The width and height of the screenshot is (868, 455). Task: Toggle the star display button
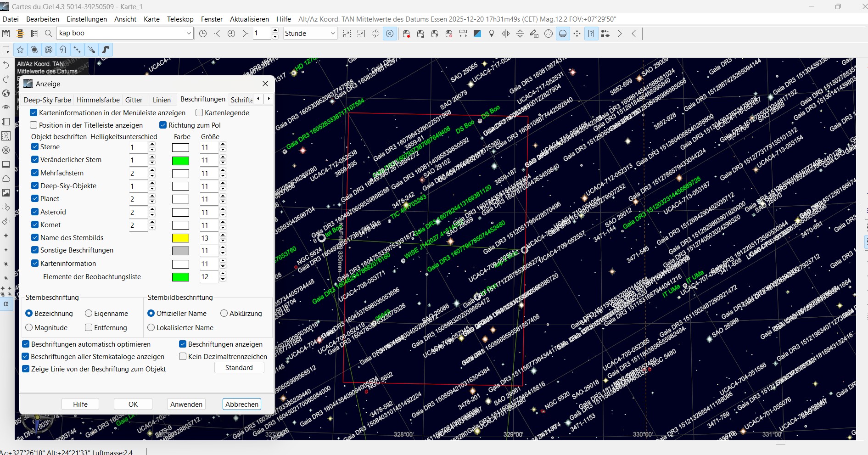(20, 50)
